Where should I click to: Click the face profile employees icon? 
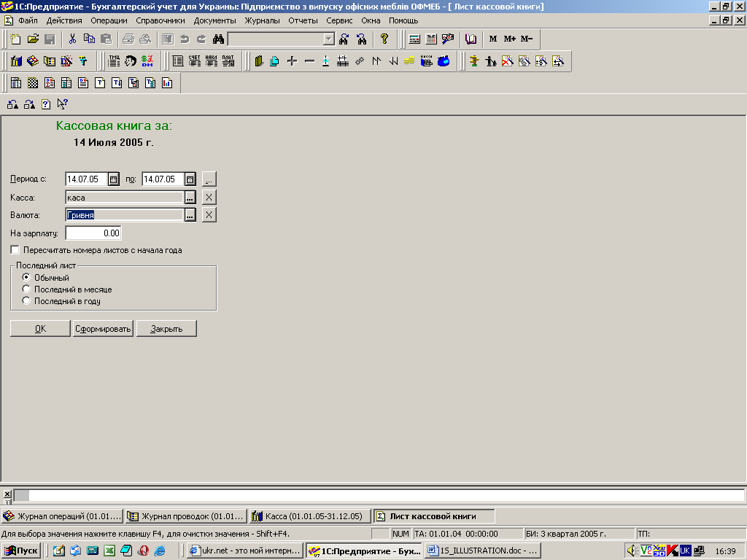coord(131,61)
